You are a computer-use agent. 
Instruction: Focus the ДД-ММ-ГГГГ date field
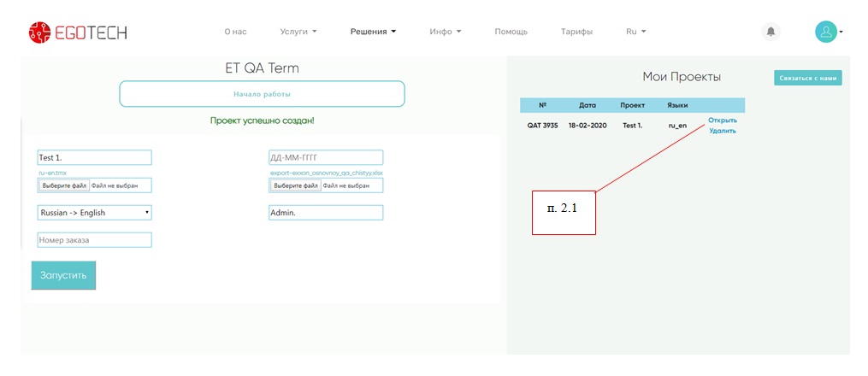(x=326, y=157)
